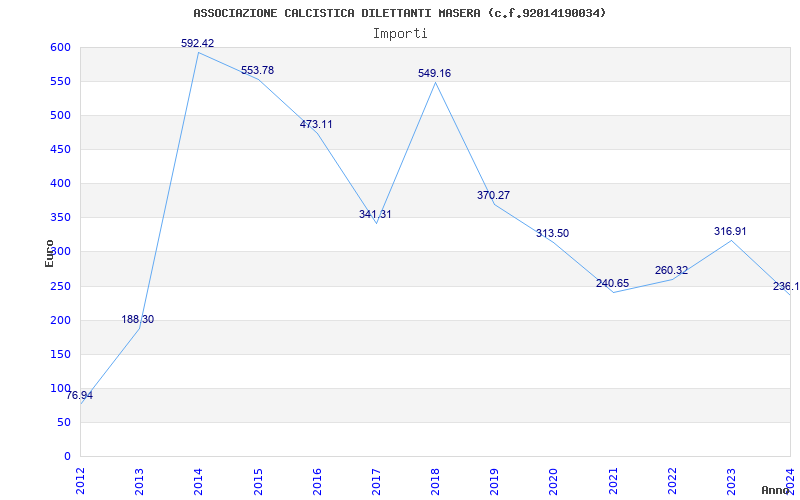Screen dimensions: 800x500
Task: Click the 592.42 data label for 2014
Action: [197, 43]
